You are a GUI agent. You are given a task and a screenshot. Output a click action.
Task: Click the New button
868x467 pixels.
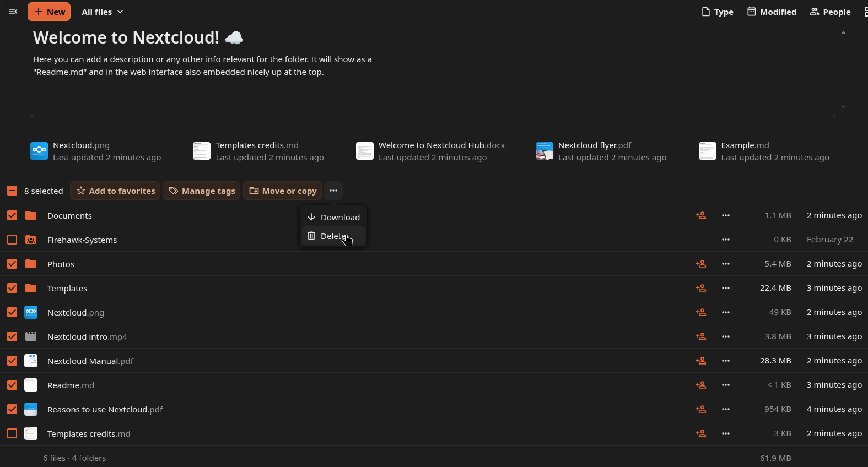point(49,12)
